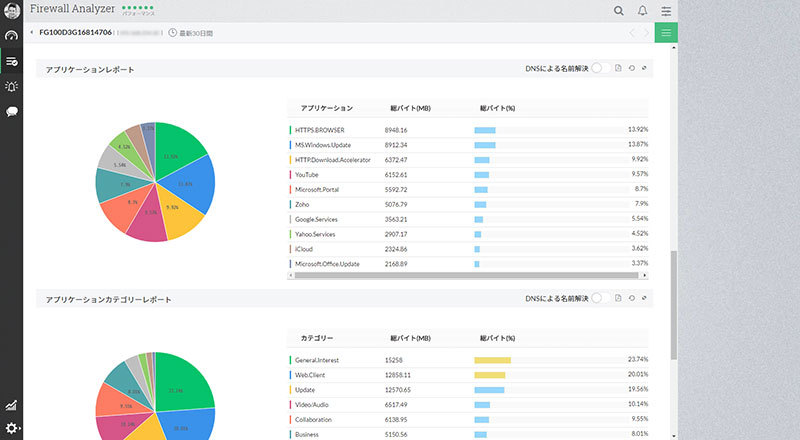This screenshot has width=800, height=440.
Task: Click the search magnifier icon
Action: point(619,11)
